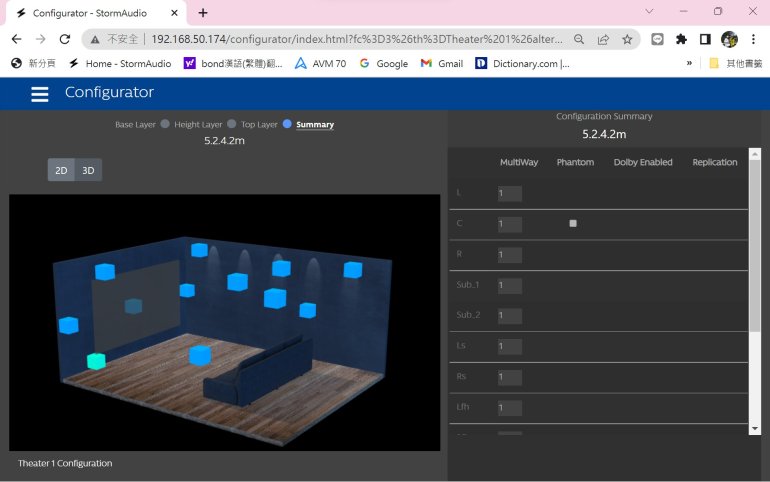Open the browser extensions puzzle icon
The height and width of the screenshot is (482, 770).
(682, 39)
